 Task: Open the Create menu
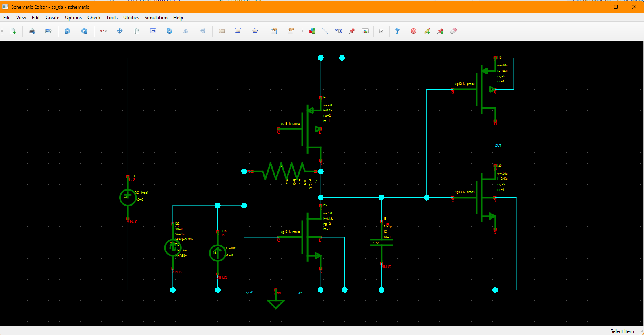tap(52, 18)
